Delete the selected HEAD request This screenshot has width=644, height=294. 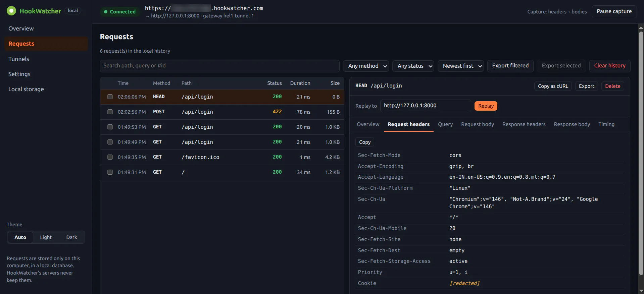click(613, 86)
